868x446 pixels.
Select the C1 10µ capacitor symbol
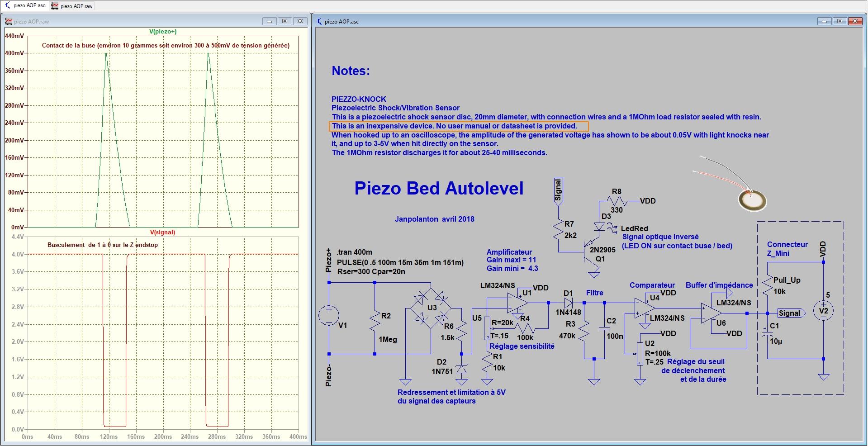click(x=768, y=332)
